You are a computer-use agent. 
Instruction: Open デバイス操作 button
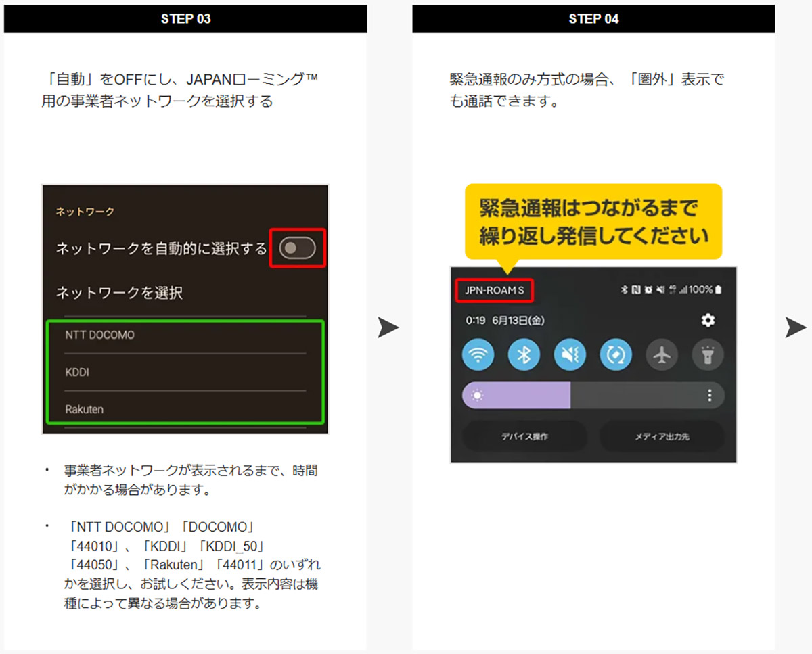tap(524, 437)
